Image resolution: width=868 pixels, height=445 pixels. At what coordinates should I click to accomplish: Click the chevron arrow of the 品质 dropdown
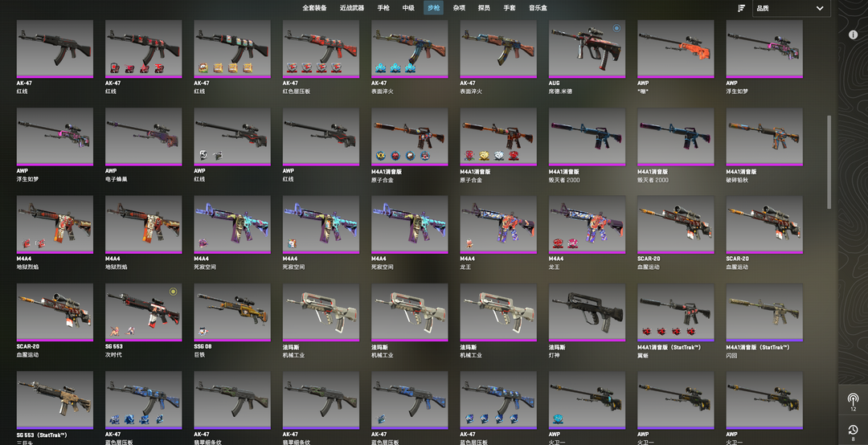[x=820, y=8]
